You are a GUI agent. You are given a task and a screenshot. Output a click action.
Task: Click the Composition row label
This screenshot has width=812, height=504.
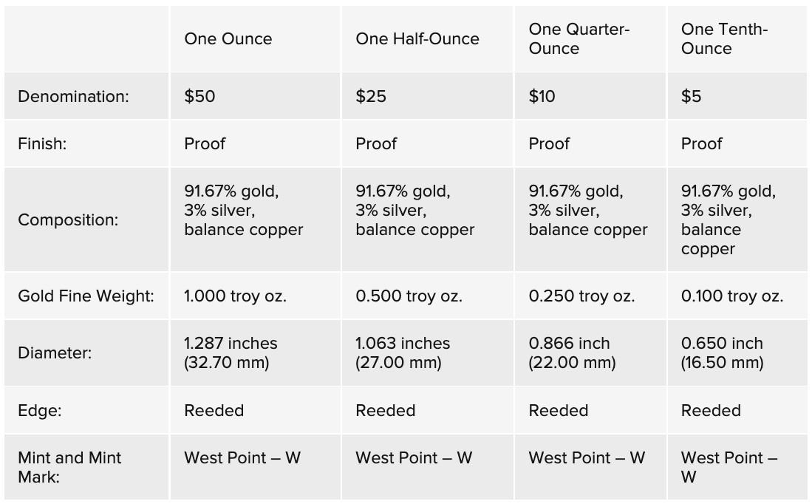67,220
